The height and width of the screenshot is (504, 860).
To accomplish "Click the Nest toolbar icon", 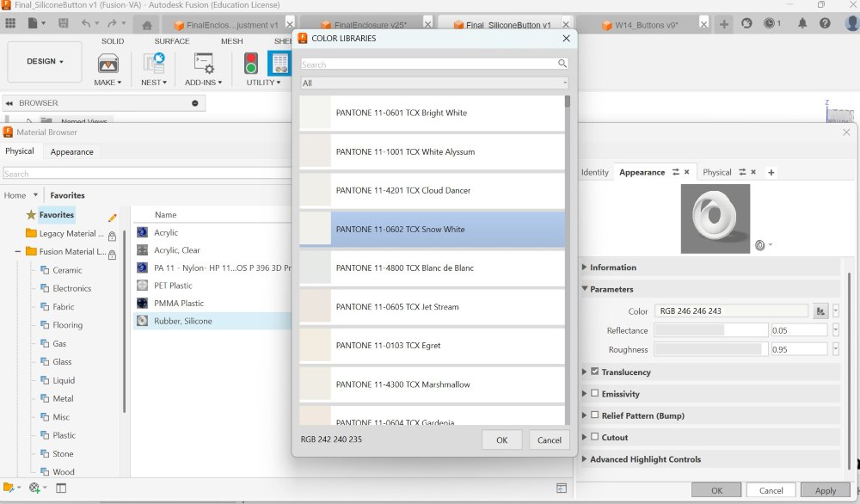I will click(154, 64).
